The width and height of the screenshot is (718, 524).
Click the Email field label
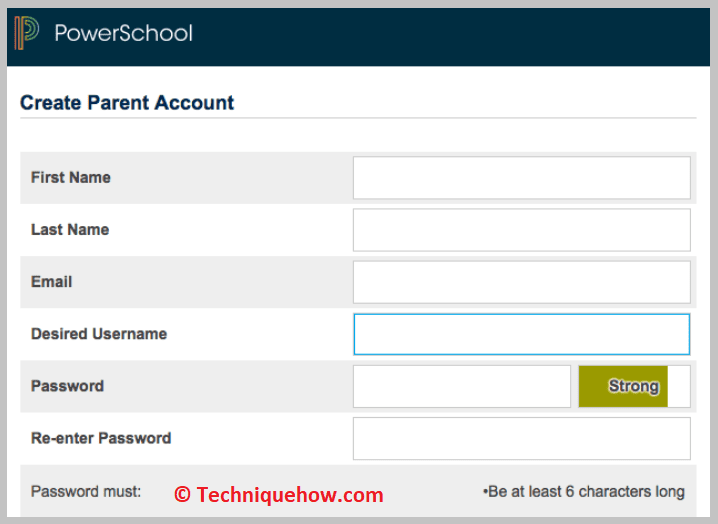point(52,282)
